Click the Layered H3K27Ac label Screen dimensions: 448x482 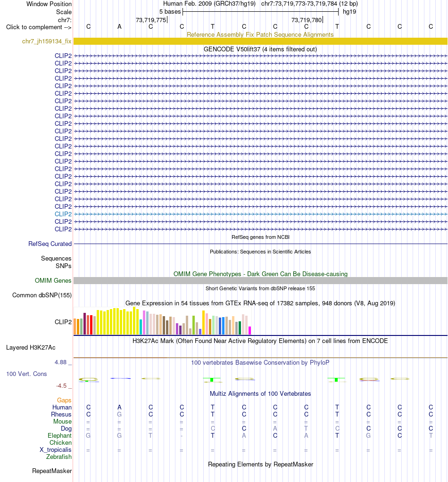point(31,347)
